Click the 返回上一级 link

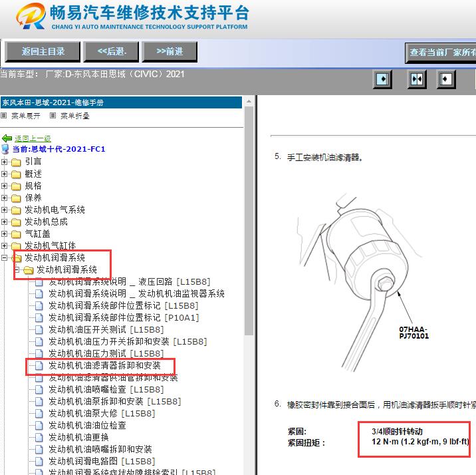click(33, 138)
